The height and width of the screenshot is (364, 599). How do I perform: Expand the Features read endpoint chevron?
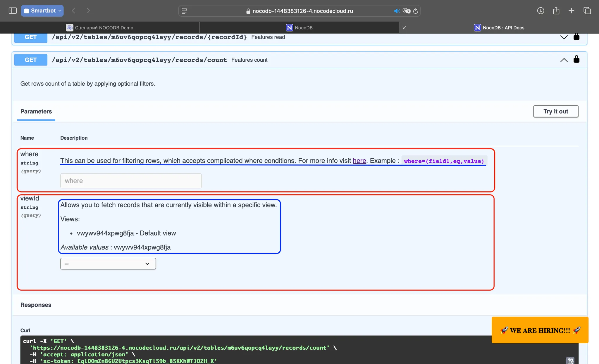click(564, 37)
